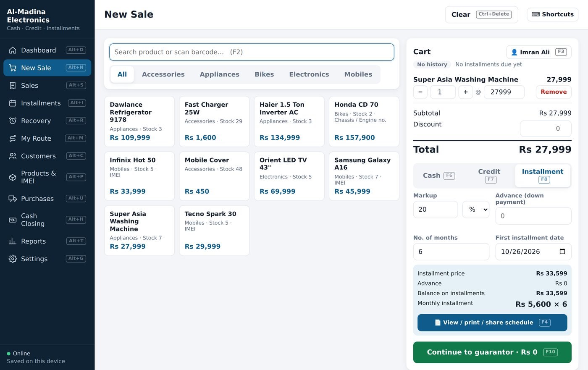Filter products by All category
588x370 pixels.
click(122, 74)
